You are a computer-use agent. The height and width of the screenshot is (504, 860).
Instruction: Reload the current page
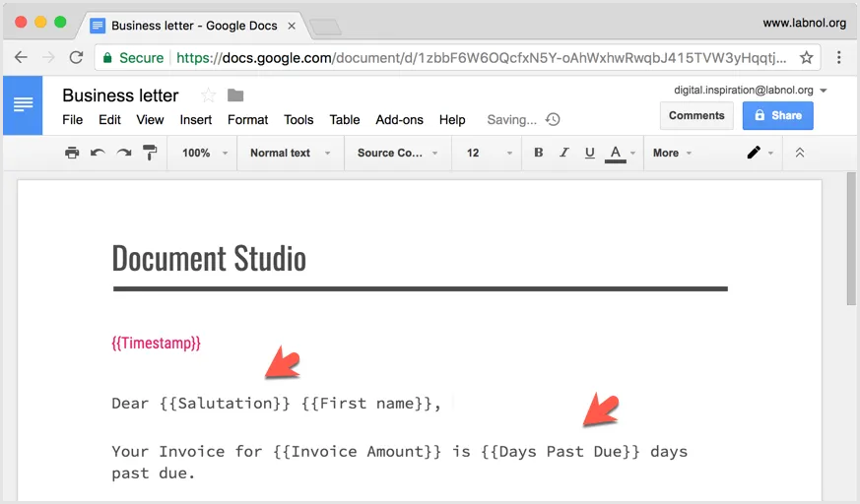coord(76,57)
